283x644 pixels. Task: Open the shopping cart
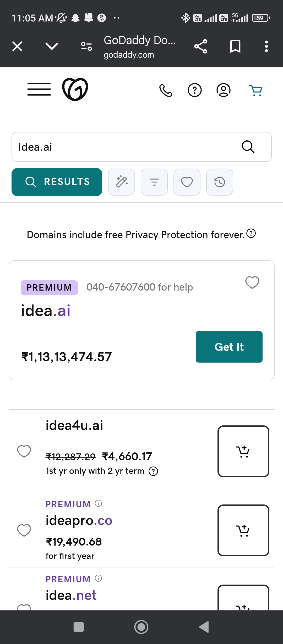pos(255,90)
